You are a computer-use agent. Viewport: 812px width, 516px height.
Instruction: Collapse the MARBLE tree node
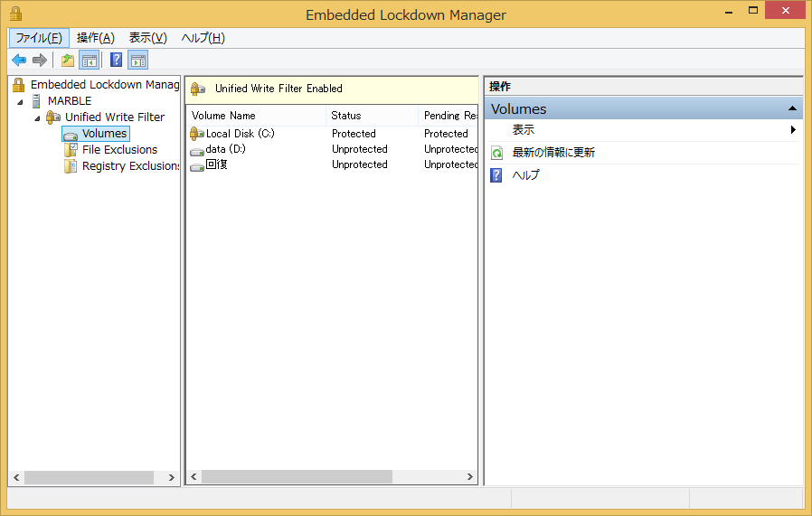click(x=20, y=102)
